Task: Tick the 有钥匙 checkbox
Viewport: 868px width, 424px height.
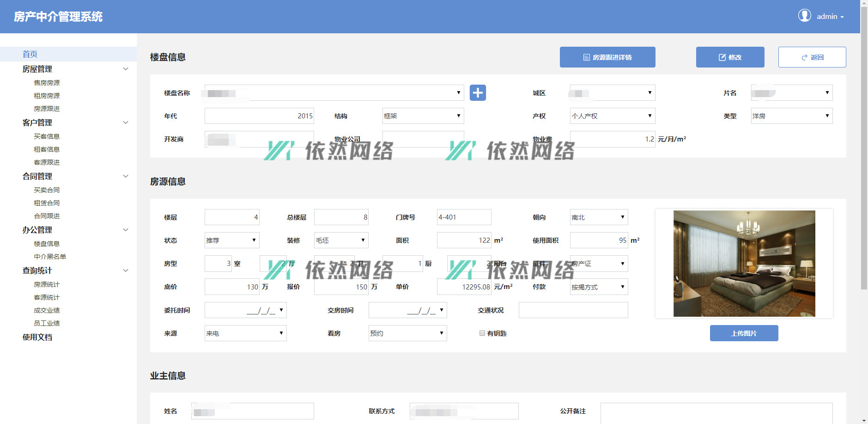Action: coord(482,333)
